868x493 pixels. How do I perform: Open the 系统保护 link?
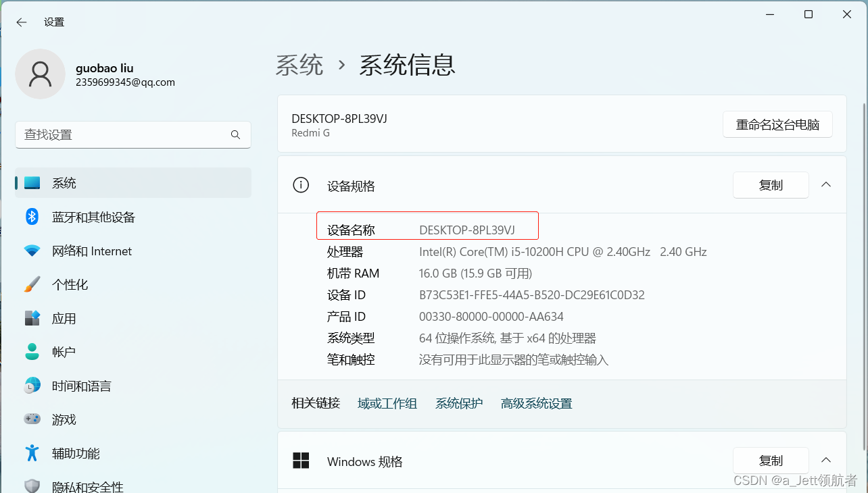click(459, 403)
